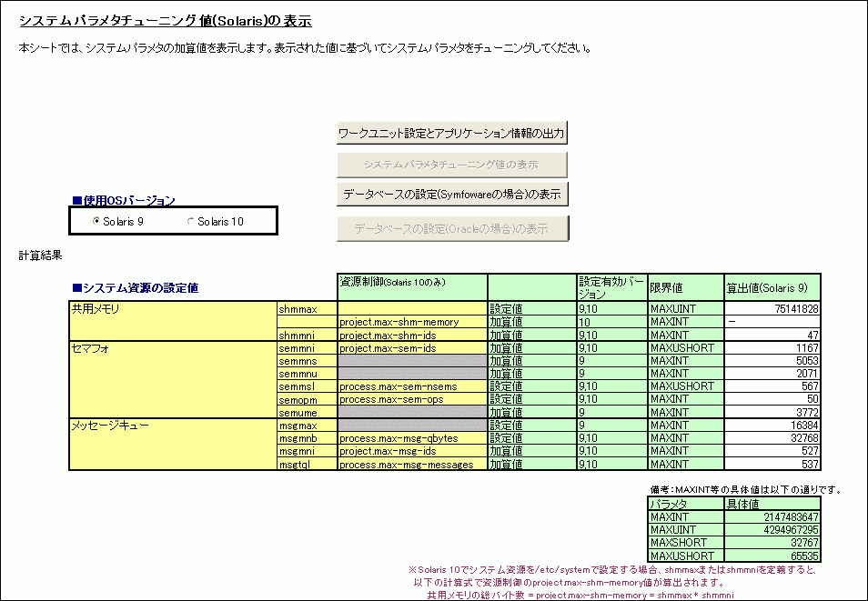The width and height of the screenshot is (868, 601).
Task: Select the 共用メモリ category cell
Action: click(x=173, y=309)
